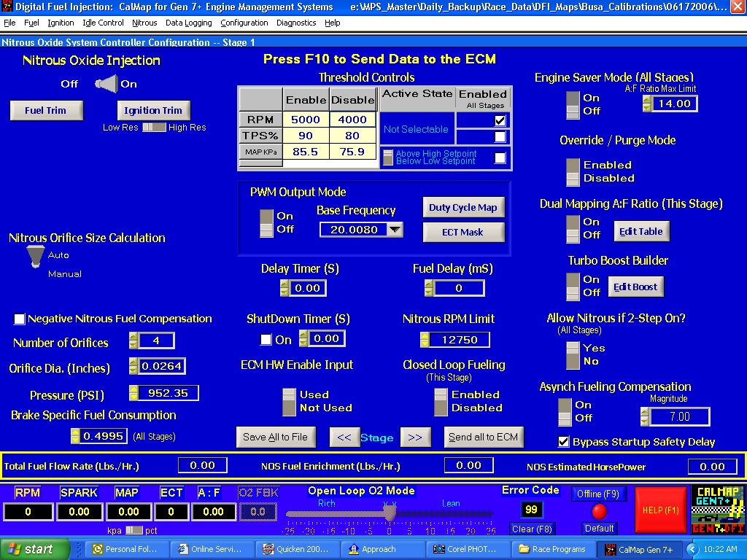
Task: Toggle Dual Mapping A:F Ratio switch
Action: tap(573, 228)
